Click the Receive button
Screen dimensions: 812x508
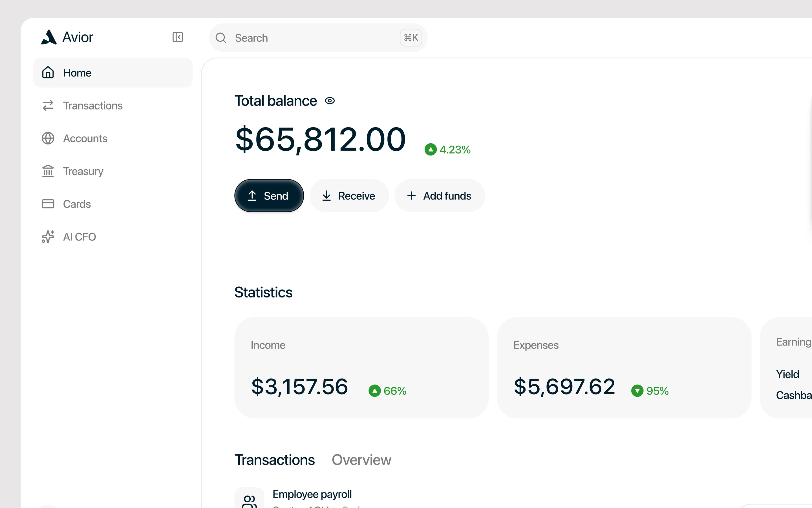tap(349, 196)
